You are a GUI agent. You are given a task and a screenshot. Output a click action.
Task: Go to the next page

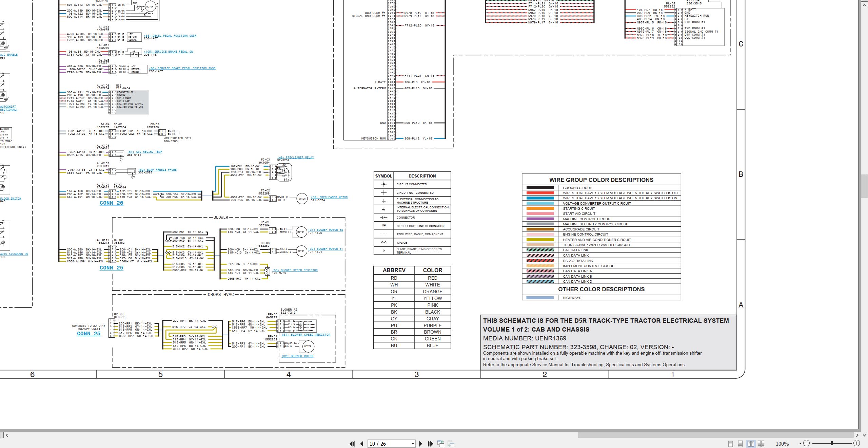tap(421, 444)
